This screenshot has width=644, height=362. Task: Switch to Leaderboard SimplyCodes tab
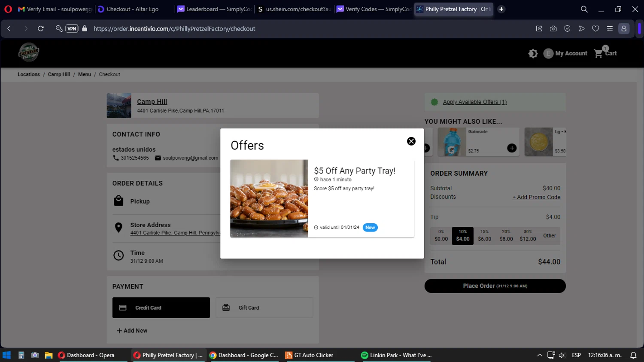click(x=214, y=9)
